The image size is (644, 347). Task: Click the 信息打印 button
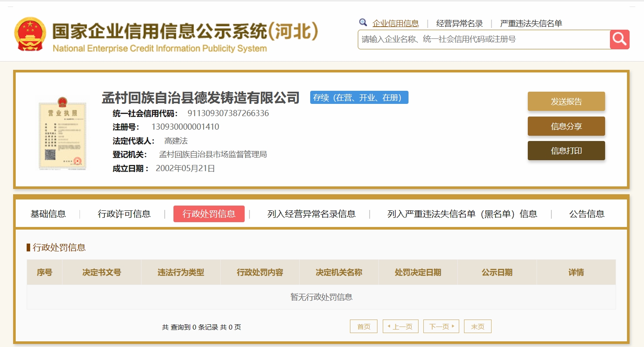(x=566, y=151)
